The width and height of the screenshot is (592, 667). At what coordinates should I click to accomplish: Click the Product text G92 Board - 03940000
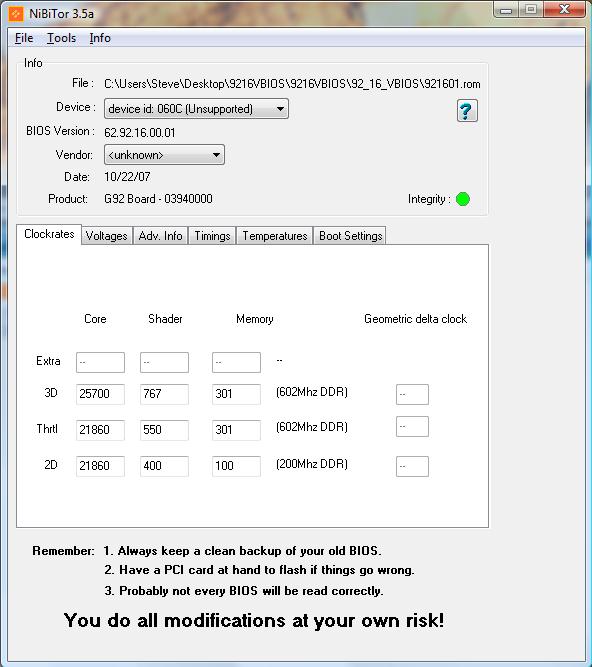[x=158, y=199]
